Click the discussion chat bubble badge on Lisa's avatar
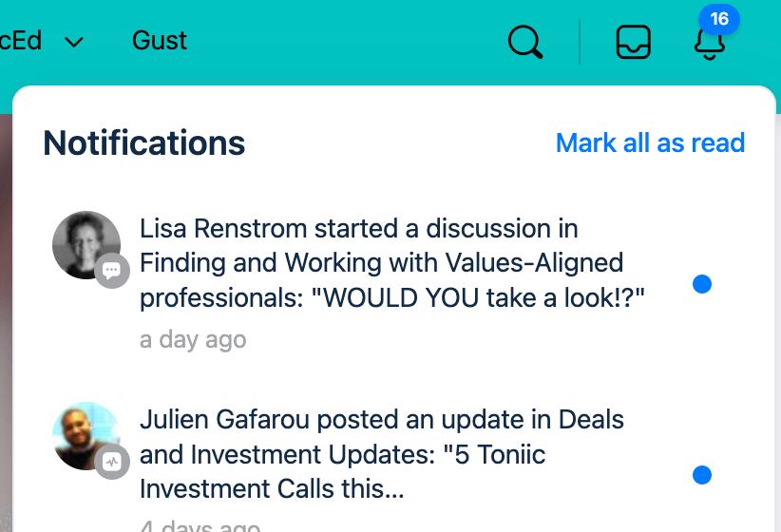This screenshot has width=781, height=532. click(x=112, y=271)
